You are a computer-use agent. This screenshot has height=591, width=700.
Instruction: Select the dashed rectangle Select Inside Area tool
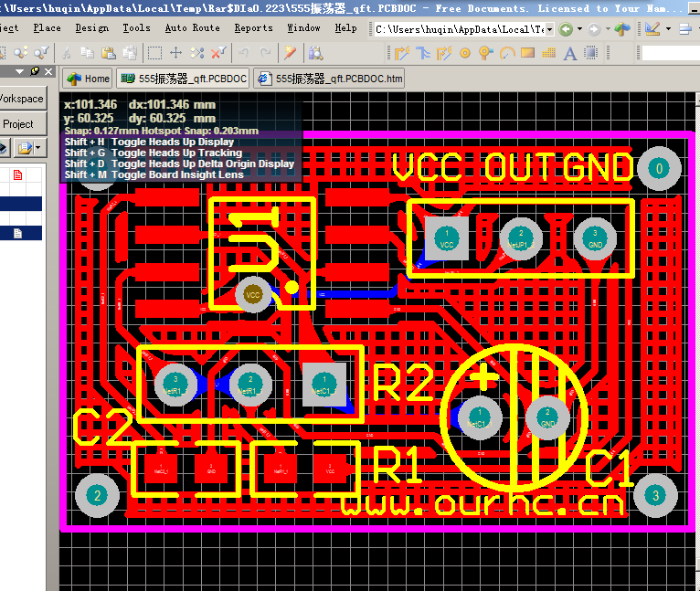pyautogui.click(x=154, y=54)
